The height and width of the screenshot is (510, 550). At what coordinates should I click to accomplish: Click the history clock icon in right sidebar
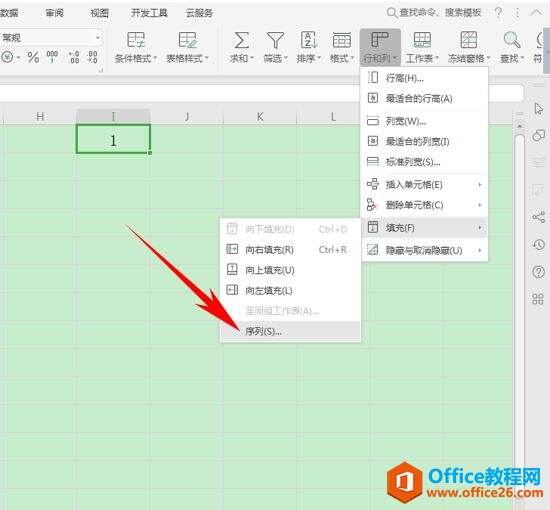(x=538, y=244)
